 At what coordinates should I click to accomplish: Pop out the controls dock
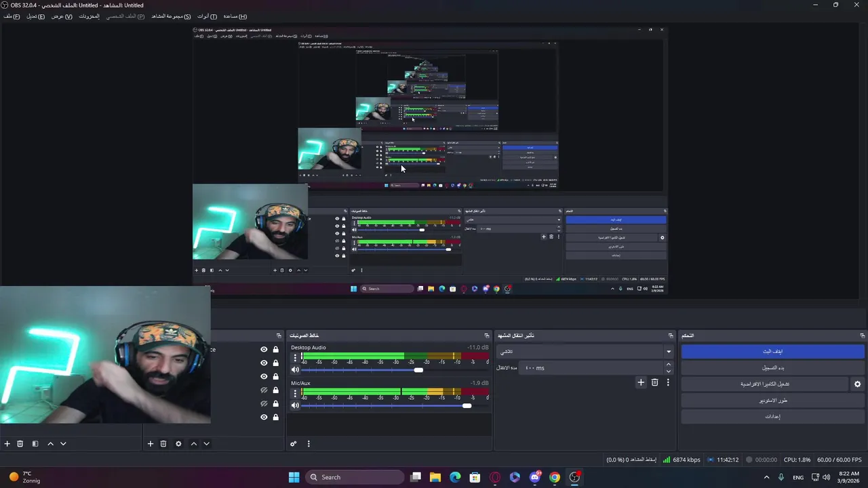[x=862, y=335]
